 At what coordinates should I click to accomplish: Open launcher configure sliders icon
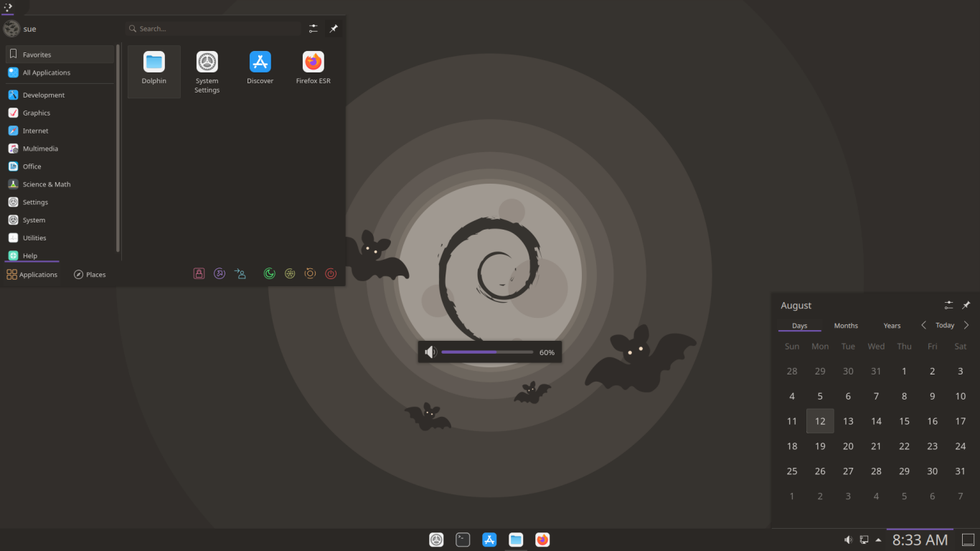pyautogui.click(x=314, y=29)
